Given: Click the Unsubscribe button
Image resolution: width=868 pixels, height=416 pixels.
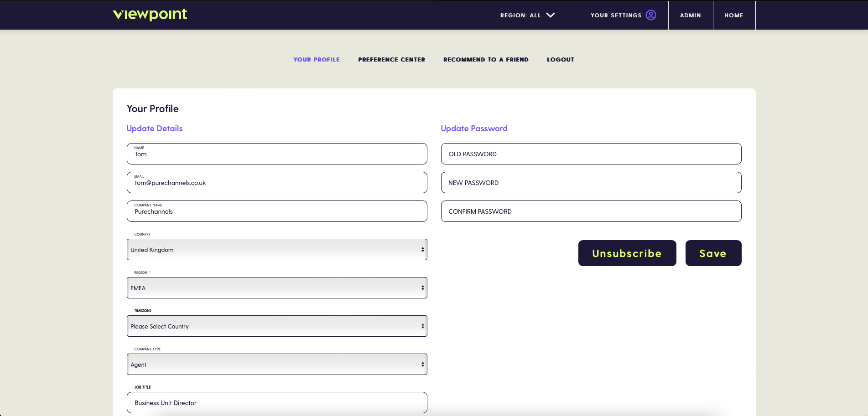Looking at the screenshot, I should point(627,253).
